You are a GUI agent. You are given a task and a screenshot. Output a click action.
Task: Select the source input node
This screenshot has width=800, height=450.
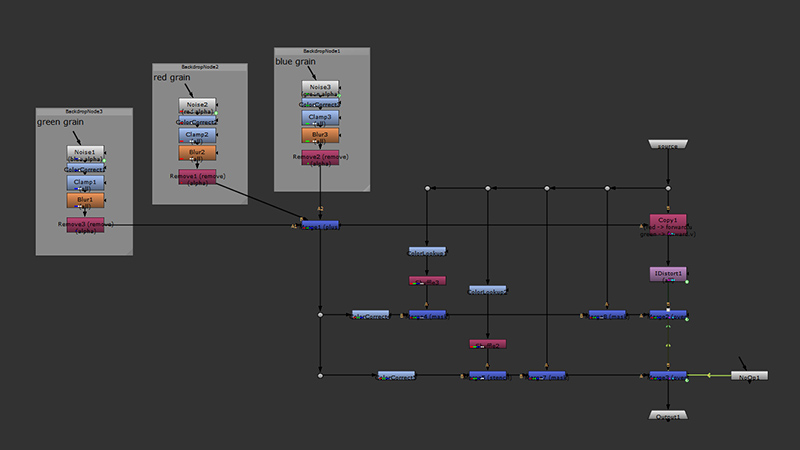coord(668,145)
